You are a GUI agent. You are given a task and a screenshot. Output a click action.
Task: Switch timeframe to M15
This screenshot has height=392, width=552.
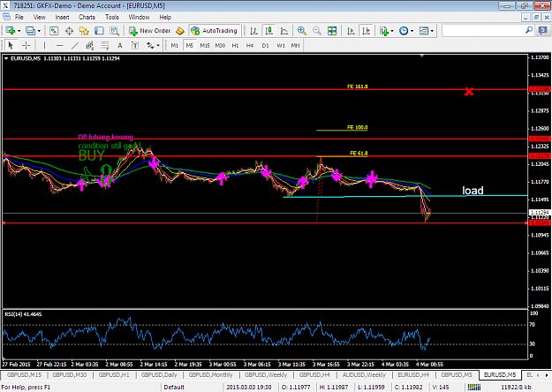(x=205, y=45)
